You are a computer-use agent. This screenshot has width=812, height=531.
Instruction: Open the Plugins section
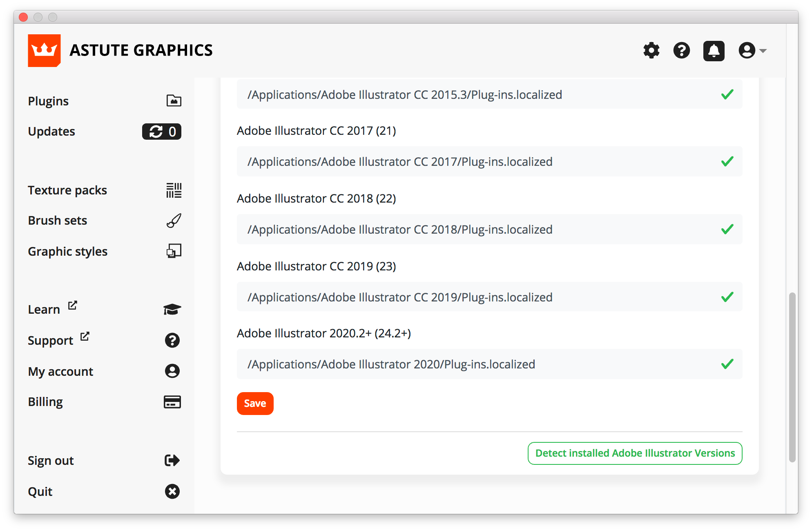[48, 101]
